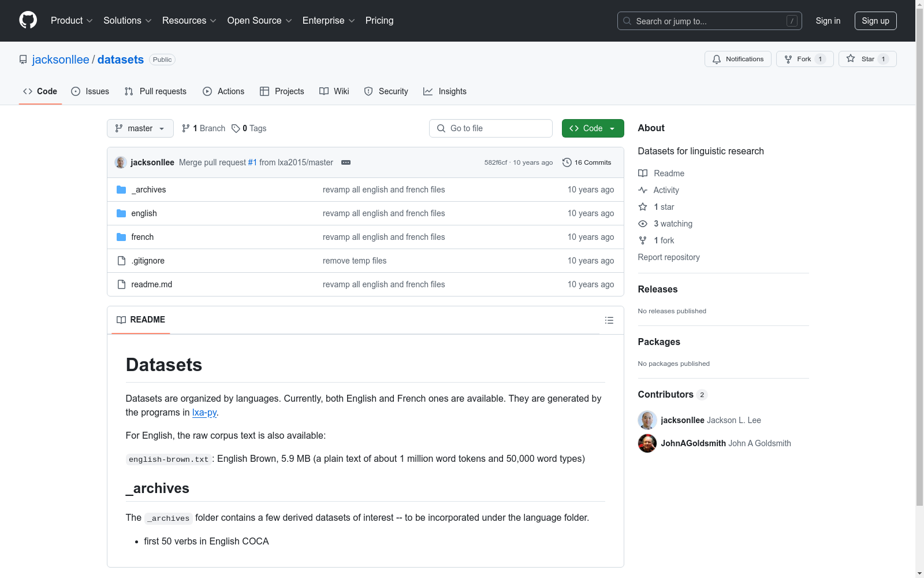Click the english folder icon
Image resolution: width=924 pixels, height=578 pixels.
tap(121, 213)
